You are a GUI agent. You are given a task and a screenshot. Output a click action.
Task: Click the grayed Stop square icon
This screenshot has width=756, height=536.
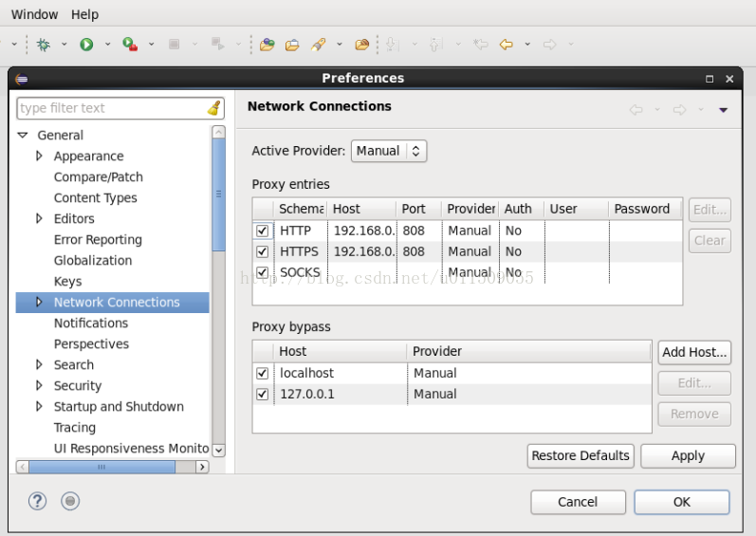tap(174, 45)
